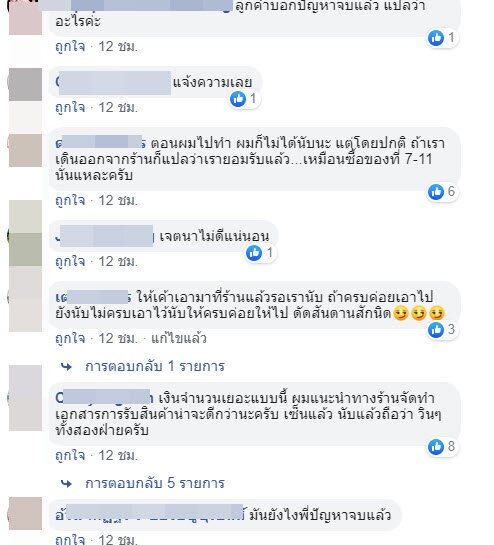Click like icon on 'เจตนาไม่ดีแน่นอน' comment
Screen dimensions: 494x545
coord(254,253)
